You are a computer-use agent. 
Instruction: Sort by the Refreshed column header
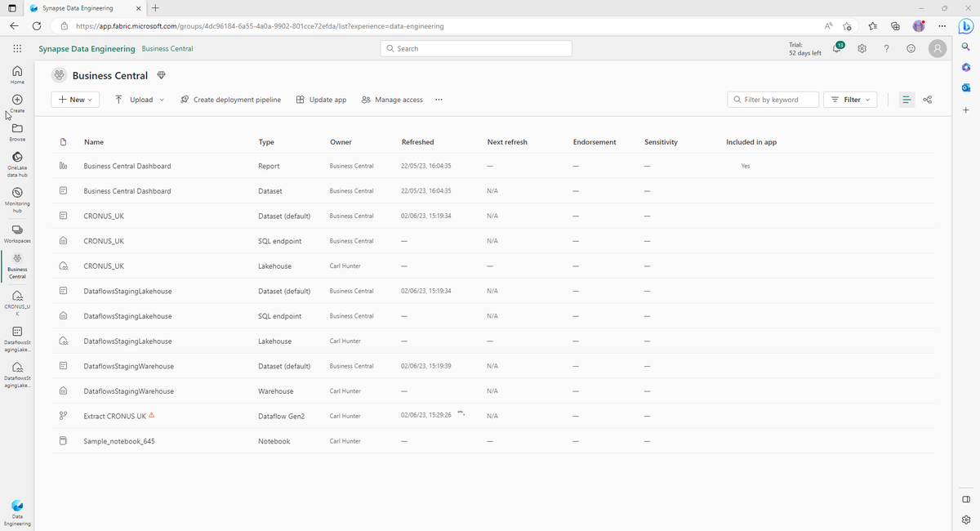(418, 142)
